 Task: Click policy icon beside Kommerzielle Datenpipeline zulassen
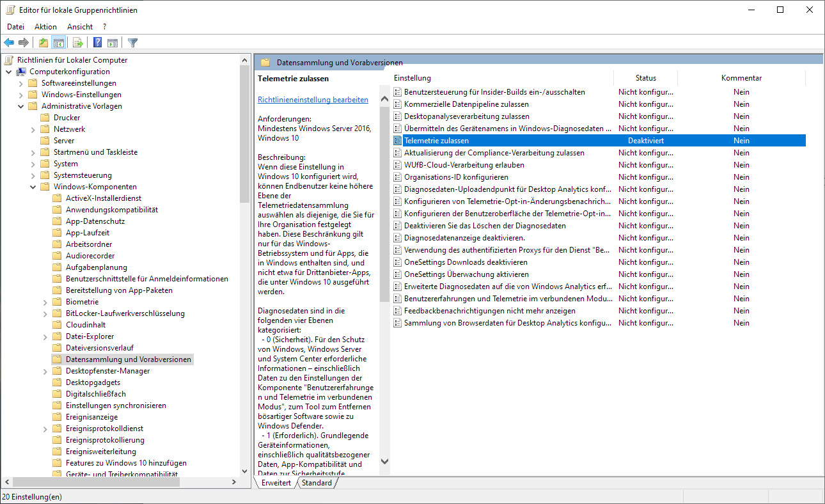398,104
